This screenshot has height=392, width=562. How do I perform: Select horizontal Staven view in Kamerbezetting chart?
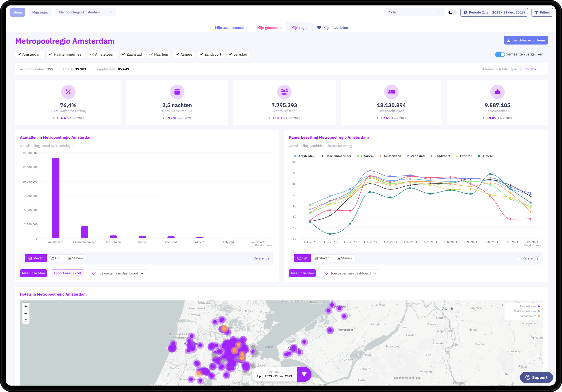344,258
